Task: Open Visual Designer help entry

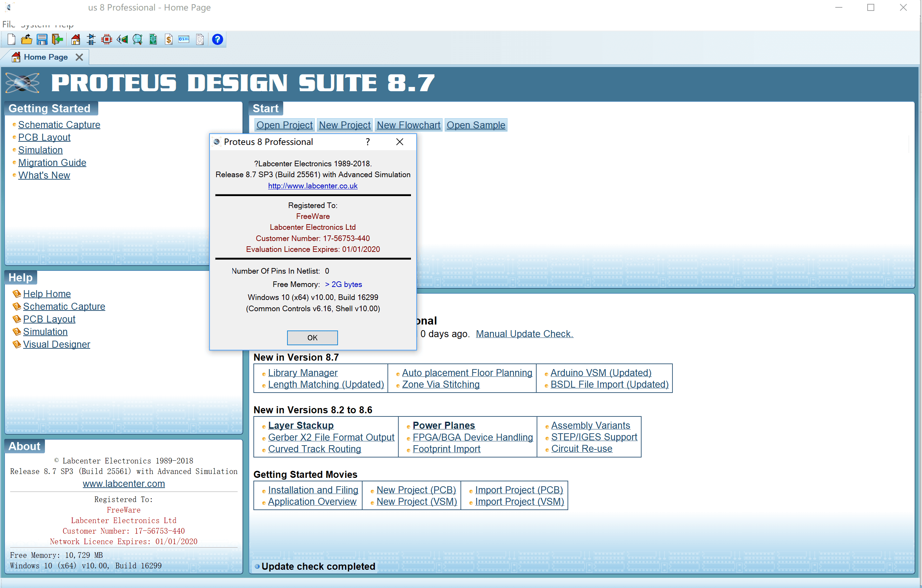Action: coord(56,344)
